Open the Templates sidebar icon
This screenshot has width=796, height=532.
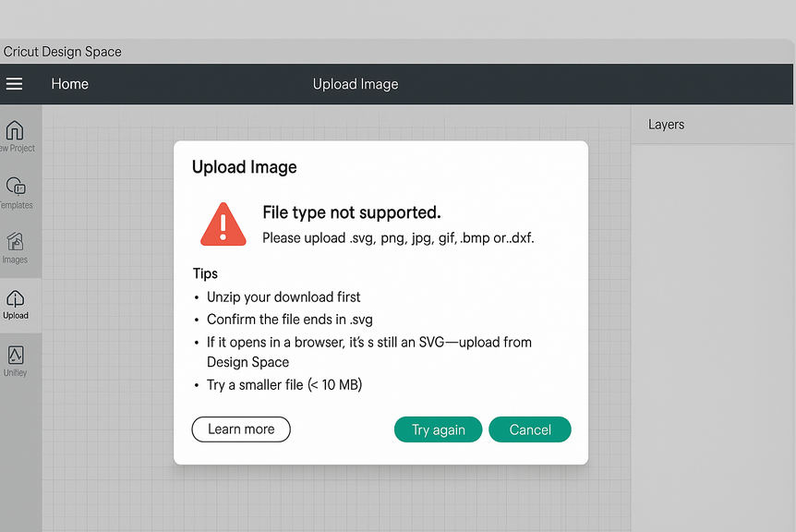coord(16,187)
